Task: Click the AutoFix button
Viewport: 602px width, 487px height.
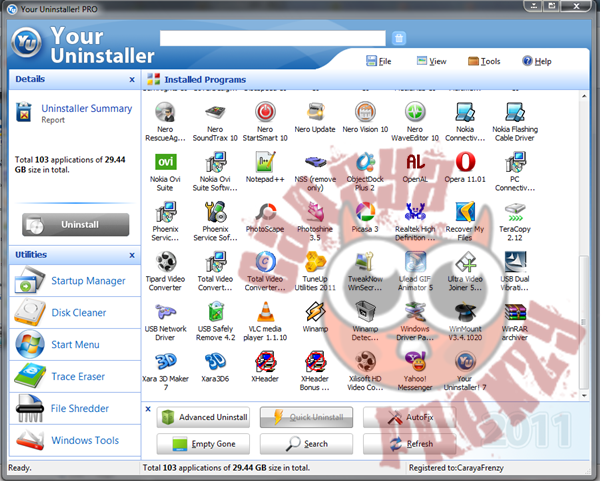Action: (410, 417)
